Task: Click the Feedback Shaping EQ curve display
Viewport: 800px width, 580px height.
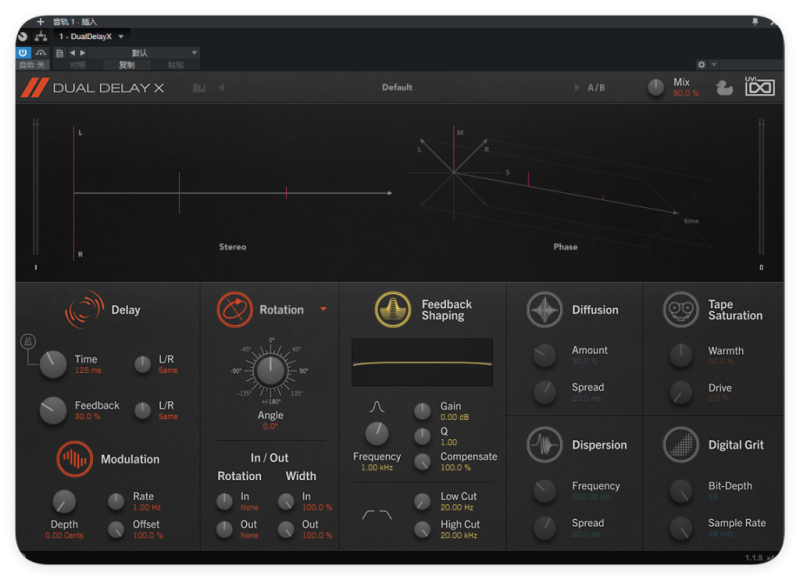Action: (x=422, y=362)
